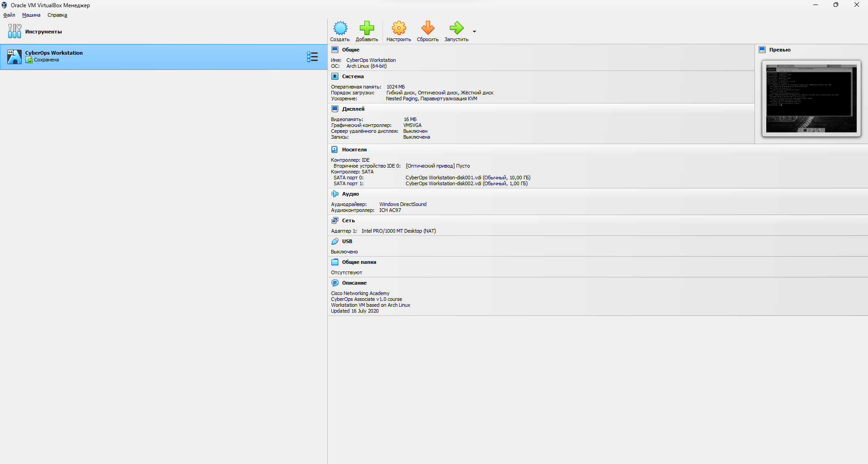
Task: Open the Дисплей section header link
Action: tap(353, 109)
